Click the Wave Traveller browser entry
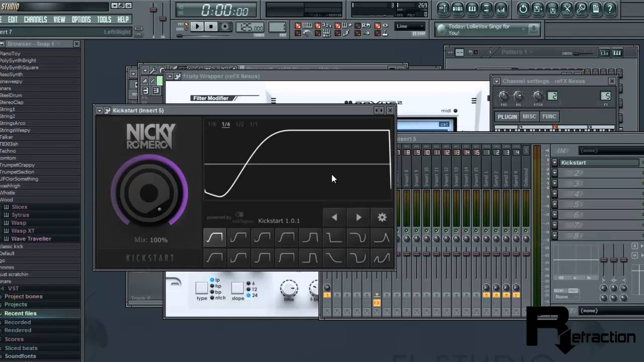Image resolution: width=644 pixels, height=362 pixels. coord(31,239)
